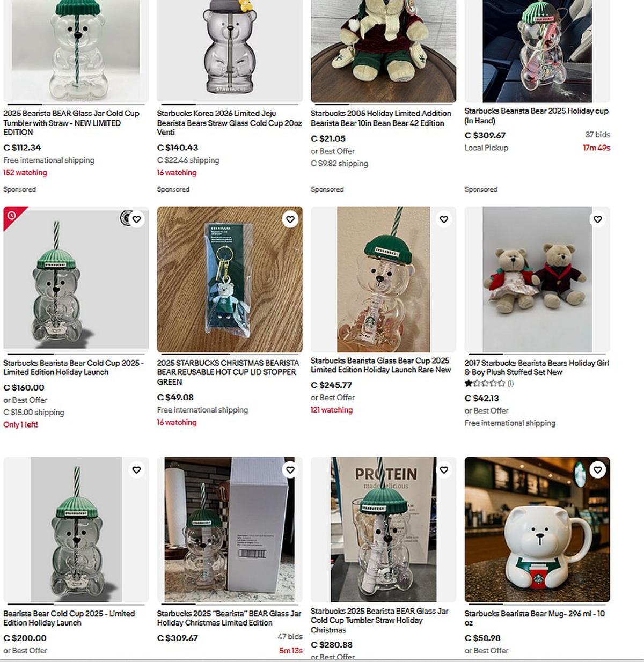Toggle watchlist heart on Bearista Bear Mug
Image resolution: width=644 pixels, height=662 pixels.
598,470
